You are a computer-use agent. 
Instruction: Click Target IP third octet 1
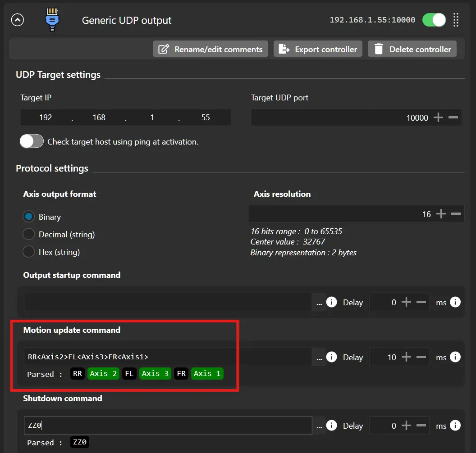[152, 118]
